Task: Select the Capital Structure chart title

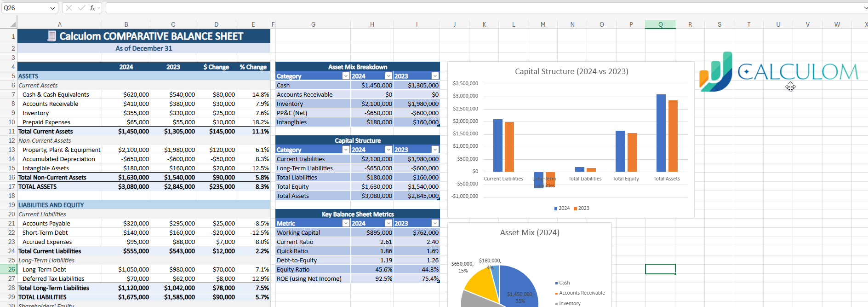Action: pos(571,71)
